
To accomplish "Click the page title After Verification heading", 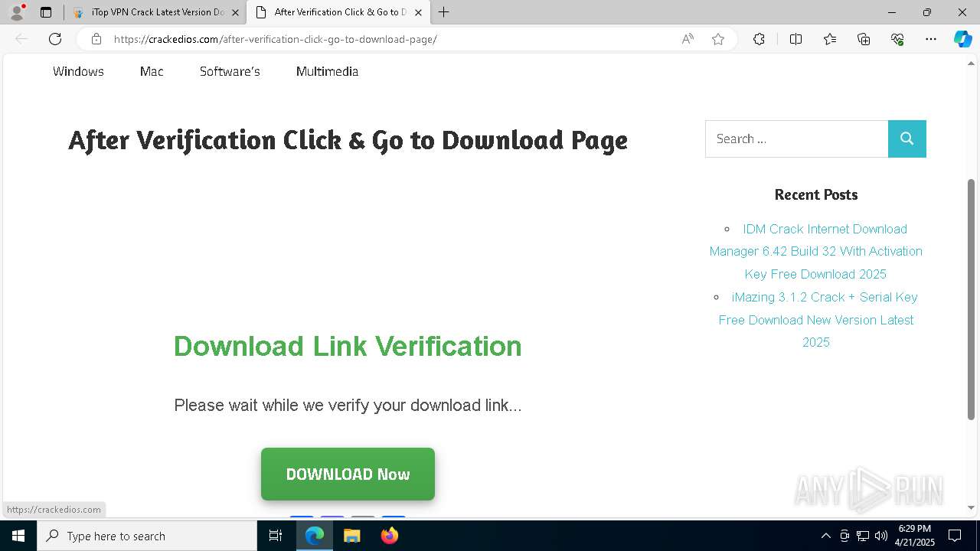I will click(x=348, y=140).
